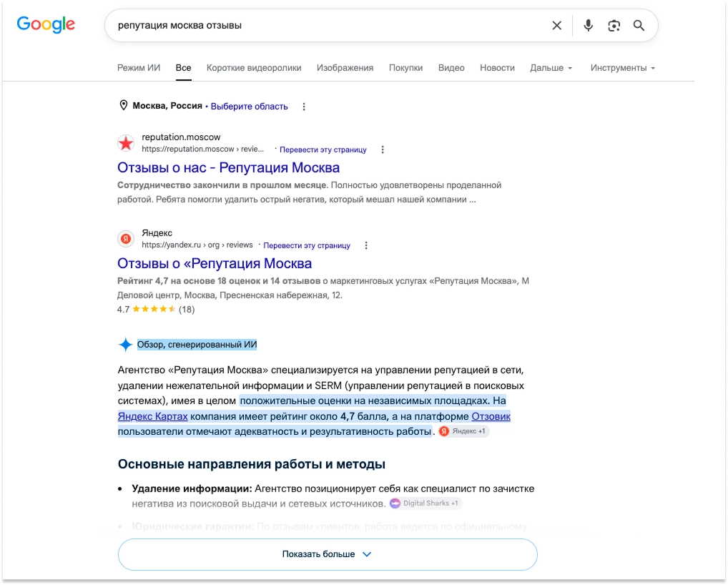The width and height of the screenshot is (728, 585).
Task: Click the red star reputation.moscow favicon
Action: pos(126,143)
